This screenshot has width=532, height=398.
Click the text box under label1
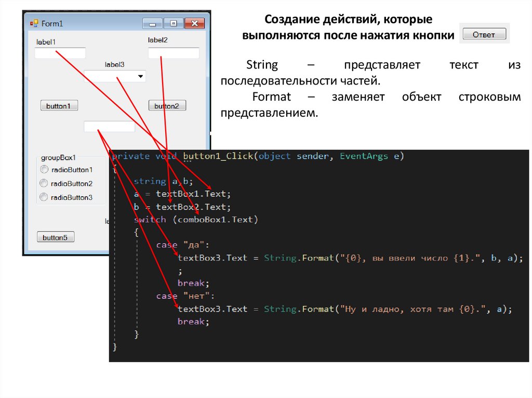click(60, 53)
